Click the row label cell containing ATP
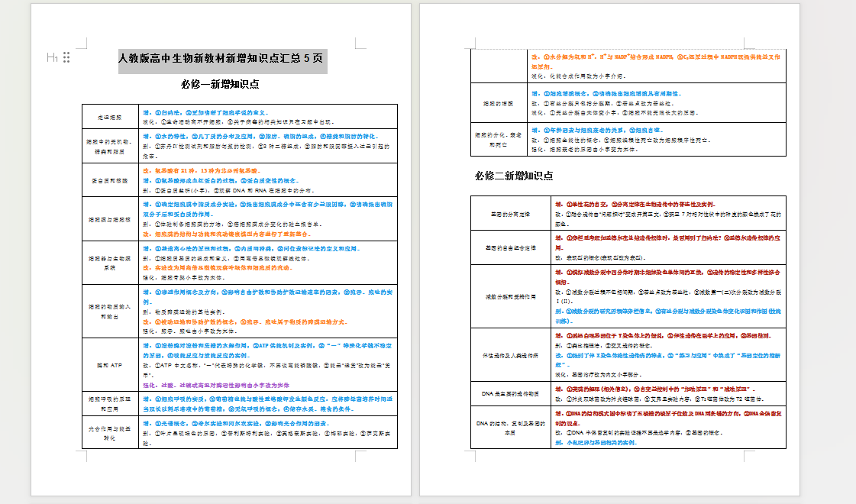Image resolution: width=856 pixels, height=504 pixels. point(110,365)
